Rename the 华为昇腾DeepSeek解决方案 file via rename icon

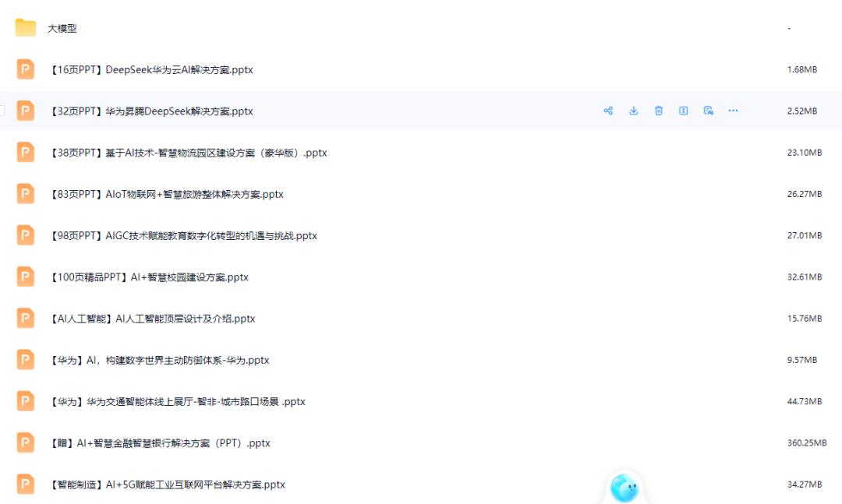tap(683, 111)
